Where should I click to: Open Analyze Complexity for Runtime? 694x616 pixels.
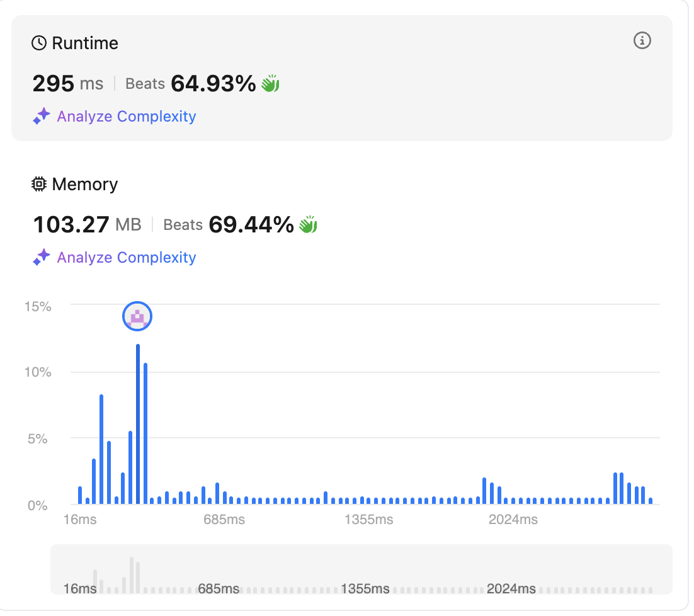pos(126,117)
